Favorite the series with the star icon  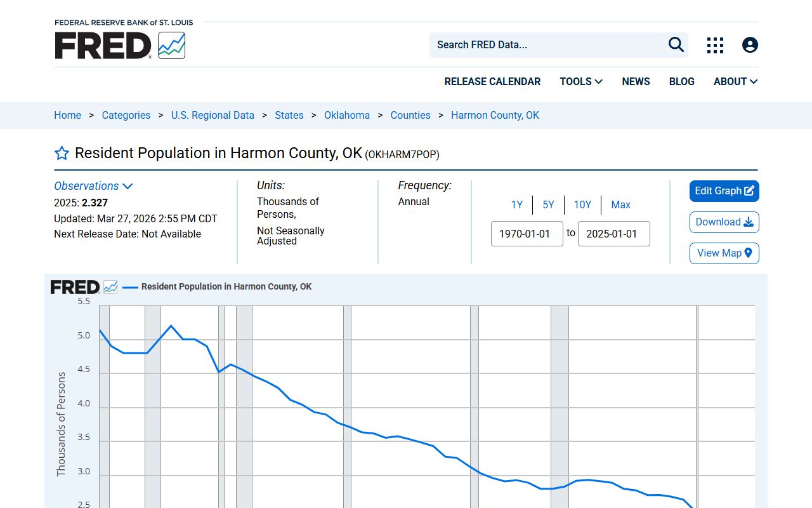point(62,153)
